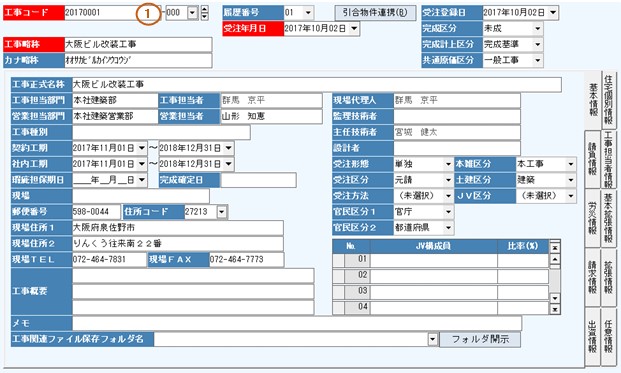The width and height of the screenshot is (621, 373).
Task: Select the 拡張情報 vertical tab
Action: (x=608, y=277)
